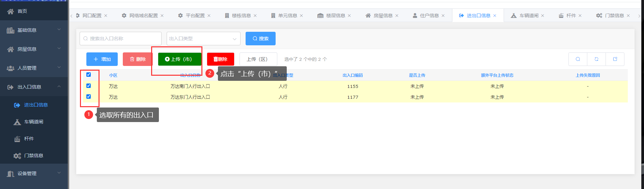
Task: Click the 万达南门人行出入口 name cell
Action: (x=190, y=87)
